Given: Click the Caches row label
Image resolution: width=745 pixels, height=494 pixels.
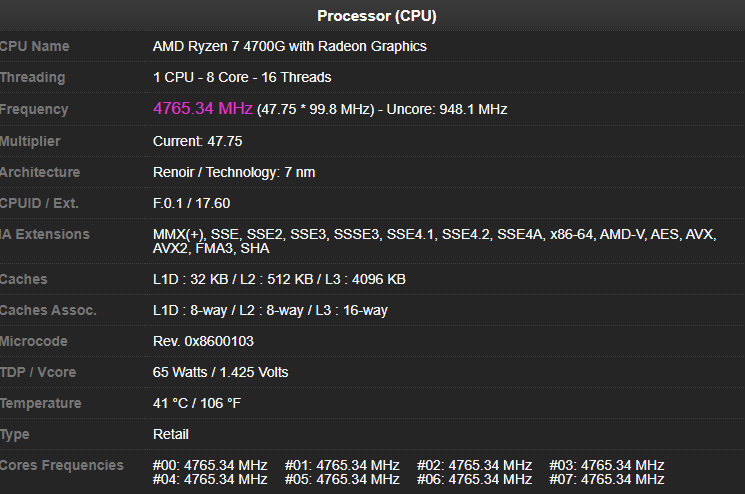Looking at the screenshot, I should pos(24,279).
